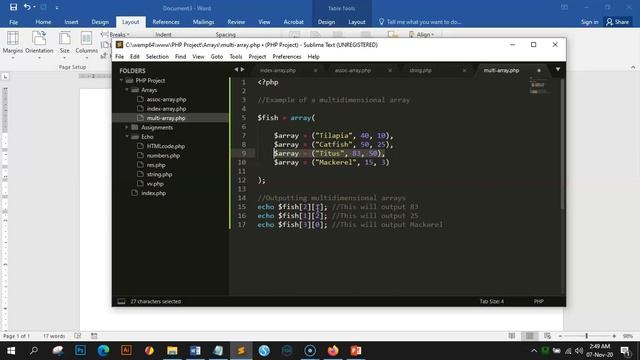Click the Save icon in Word's title bar
Image resolution: width=640 pixels, height=360 pixels.
pos(13,7)
